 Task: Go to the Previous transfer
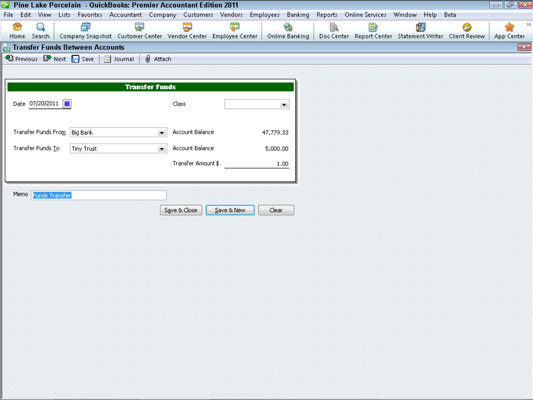click(21, 59)
